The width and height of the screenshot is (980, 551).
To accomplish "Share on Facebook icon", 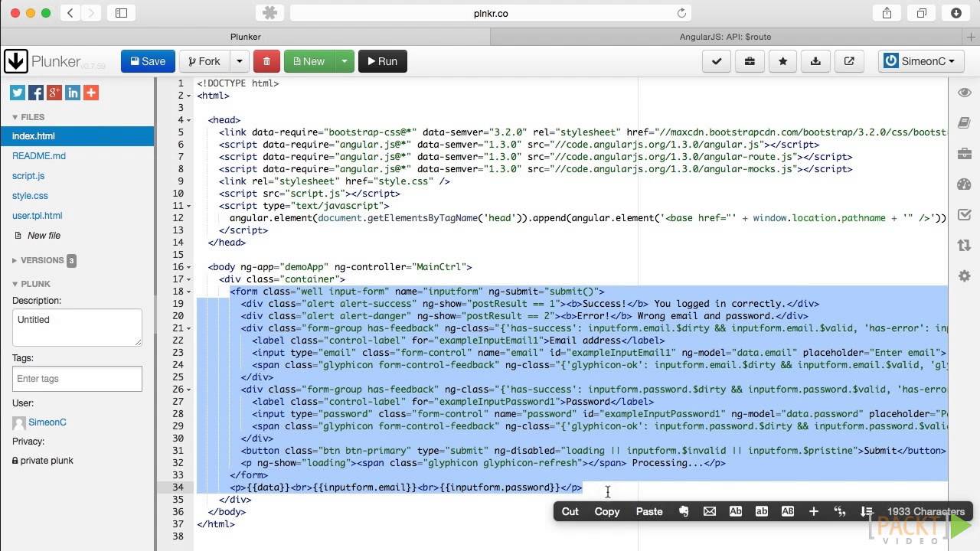I will point(36,93).
